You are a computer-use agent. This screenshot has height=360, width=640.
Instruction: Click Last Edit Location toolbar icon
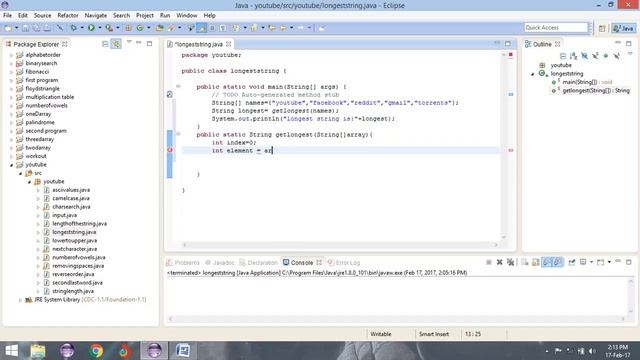pyautogui.click(x=271, y=28)
